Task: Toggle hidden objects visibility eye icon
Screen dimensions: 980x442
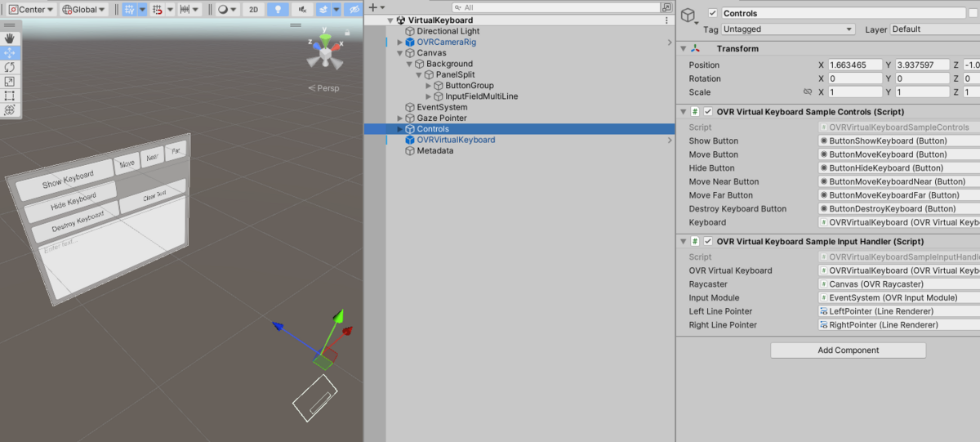Action: [353, 10]
